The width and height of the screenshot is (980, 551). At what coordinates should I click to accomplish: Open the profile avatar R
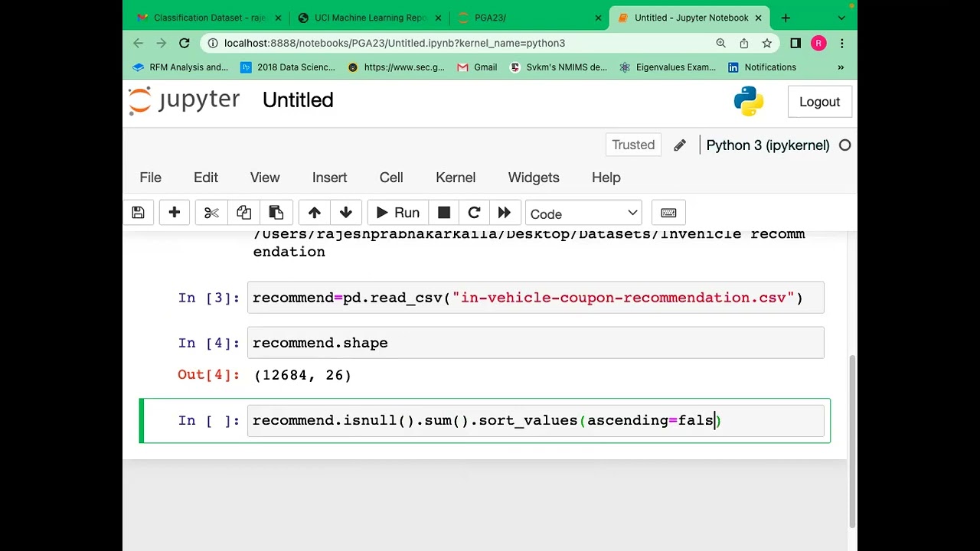point(818,44)
